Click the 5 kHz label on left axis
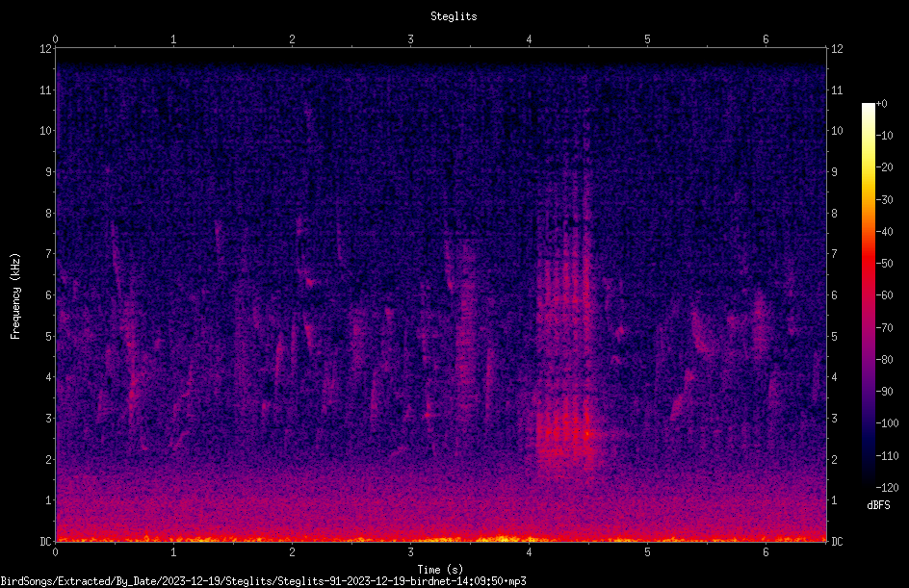 tap(49, 337)
